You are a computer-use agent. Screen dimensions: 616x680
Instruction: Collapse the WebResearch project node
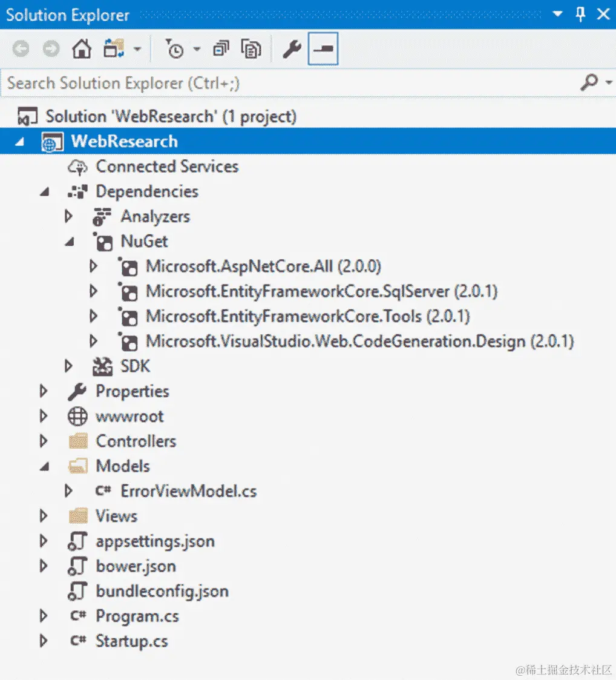pyautogui.click(x=19, y=142)
